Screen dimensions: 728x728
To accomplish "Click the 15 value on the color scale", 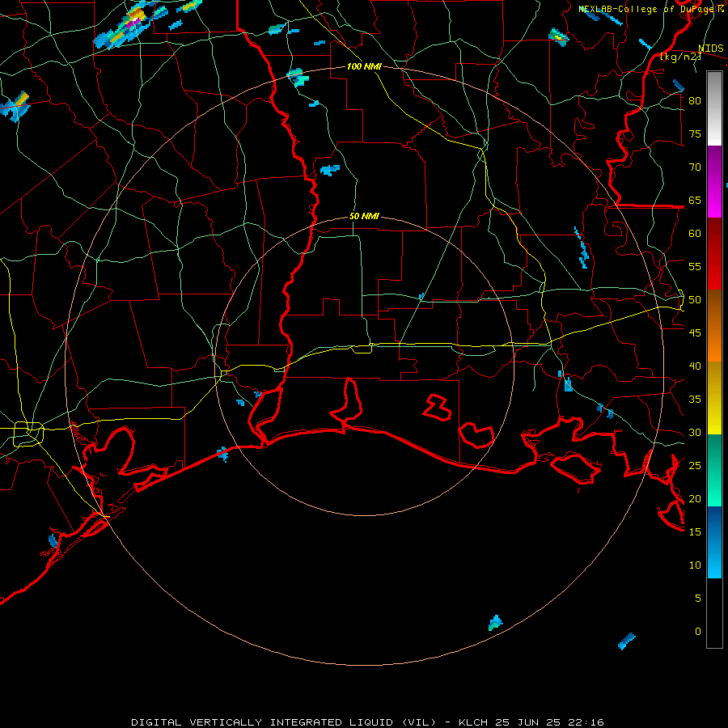I will [x=695, y=532].
